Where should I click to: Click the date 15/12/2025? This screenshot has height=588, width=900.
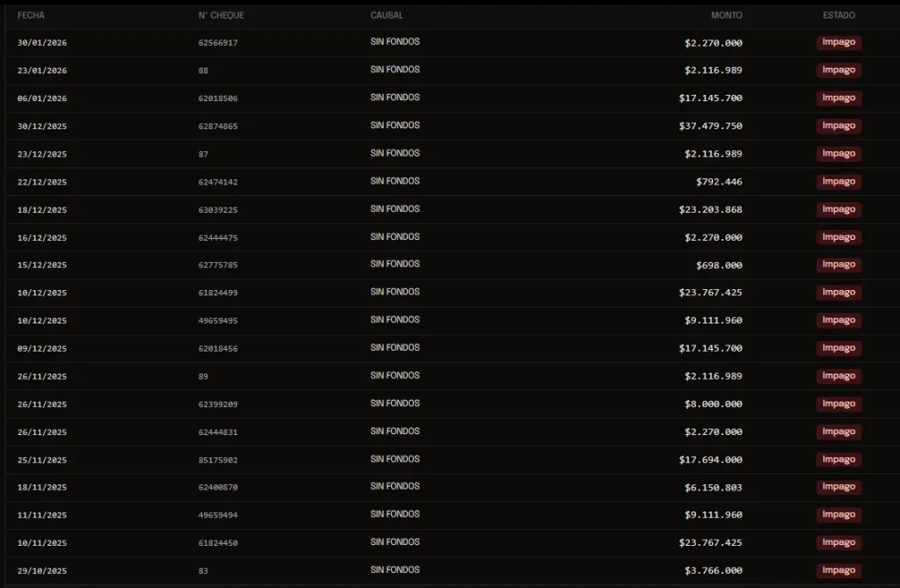(x=42, y=265)
